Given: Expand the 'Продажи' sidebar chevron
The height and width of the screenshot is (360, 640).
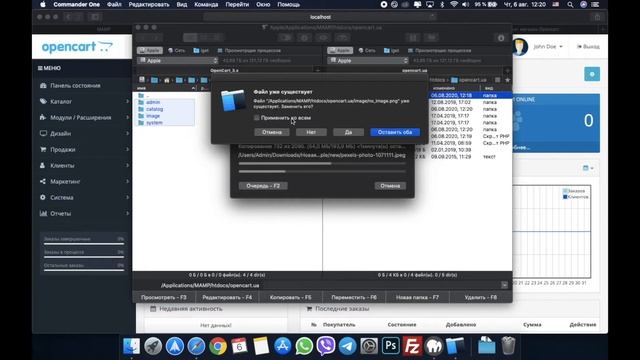Looking at the screenshot, I should 127,150.
